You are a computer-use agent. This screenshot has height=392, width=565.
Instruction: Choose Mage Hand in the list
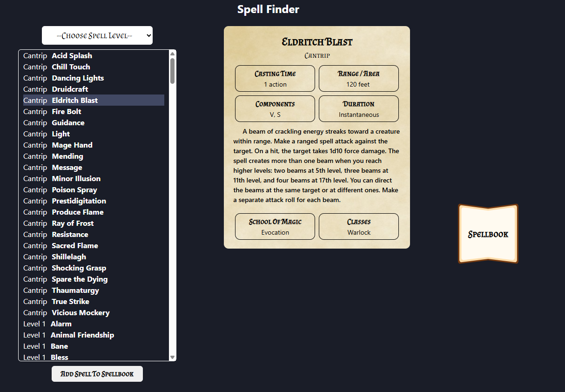[x=72, y=145]
